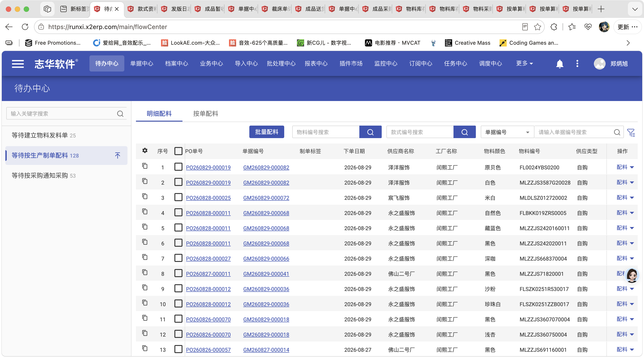Run the 物料编号 search with magnifier button
The image size is (644, 358).
click(370, 132)
